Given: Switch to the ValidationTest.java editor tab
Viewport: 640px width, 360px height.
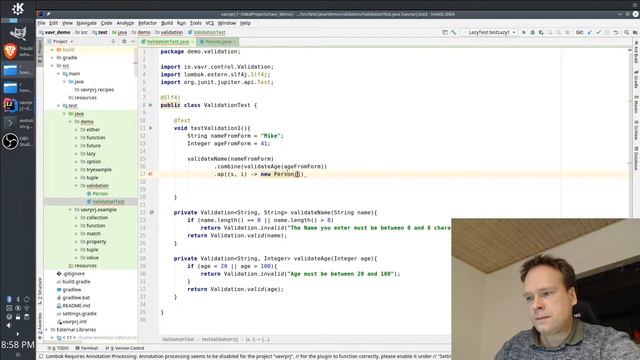Looking at the screenshot, I should pyautogui.click(x=167, y=42).
